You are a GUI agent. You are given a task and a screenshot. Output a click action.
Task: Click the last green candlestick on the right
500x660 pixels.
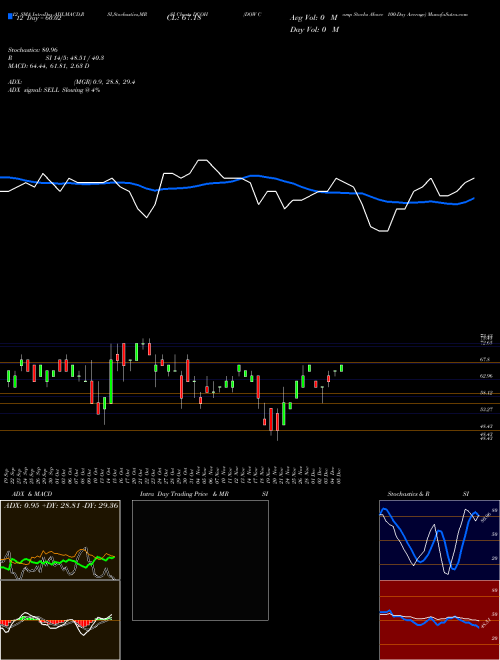click(x=341, y=368)
